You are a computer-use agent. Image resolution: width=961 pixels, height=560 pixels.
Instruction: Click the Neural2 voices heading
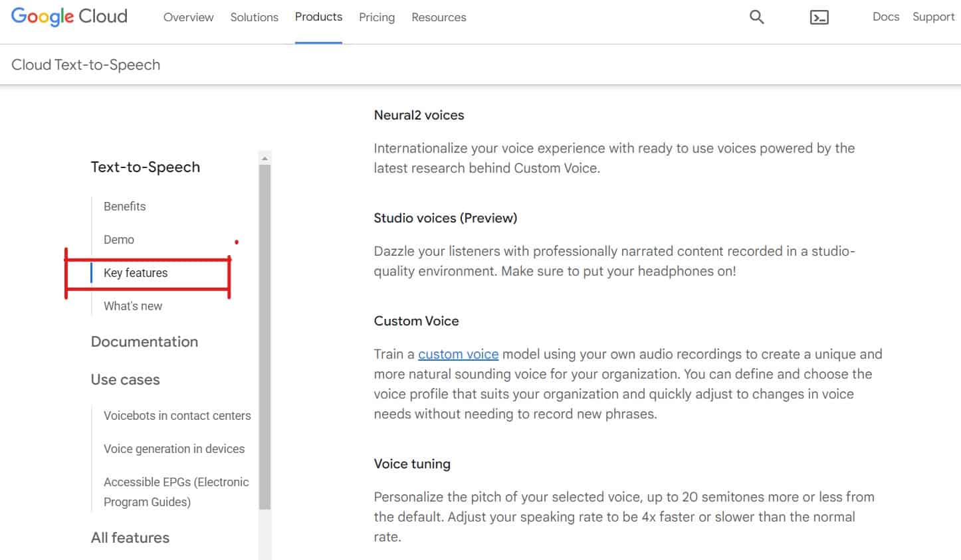click(x=419, y=115)
